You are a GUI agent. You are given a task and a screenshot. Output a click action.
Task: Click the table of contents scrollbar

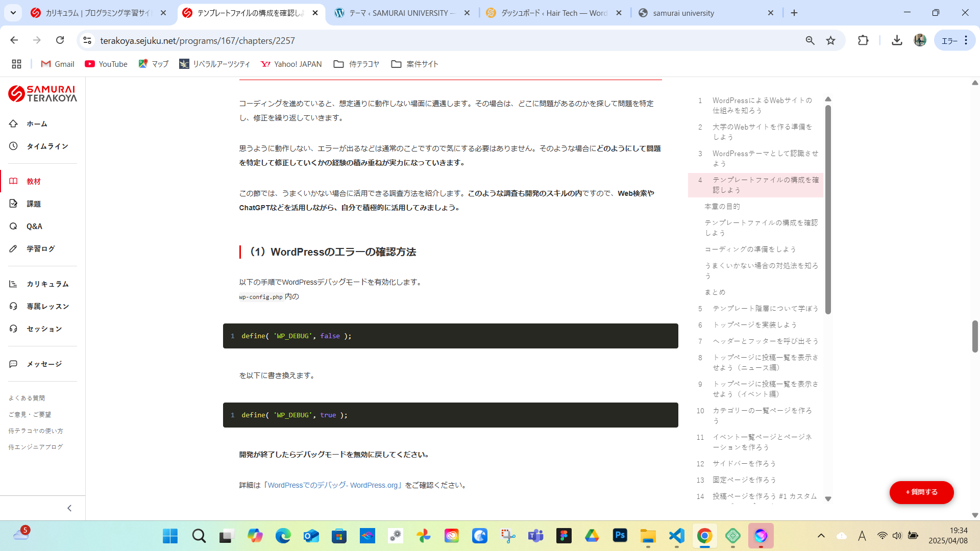pos(828,209)
